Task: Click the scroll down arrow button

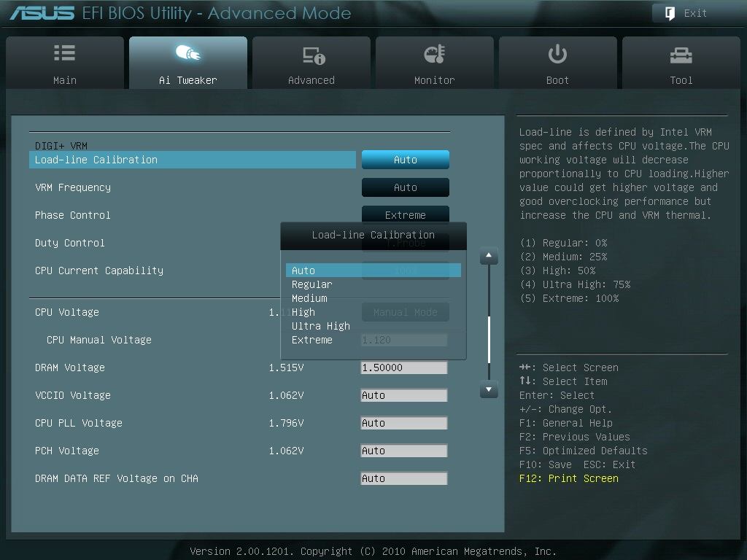Action: pos(489,389)
